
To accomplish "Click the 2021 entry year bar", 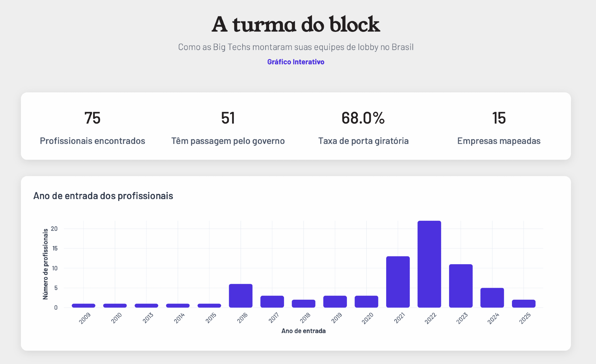I will click(x=398, y=282).
